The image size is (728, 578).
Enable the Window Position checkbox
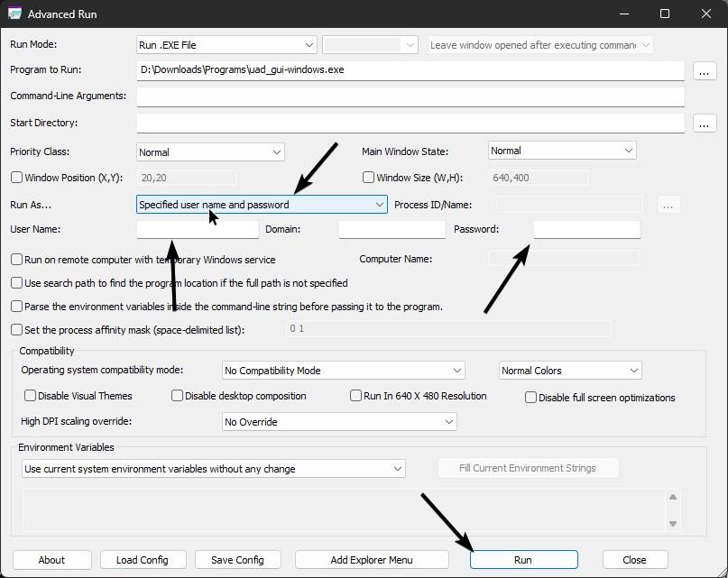tap(16, 178)
